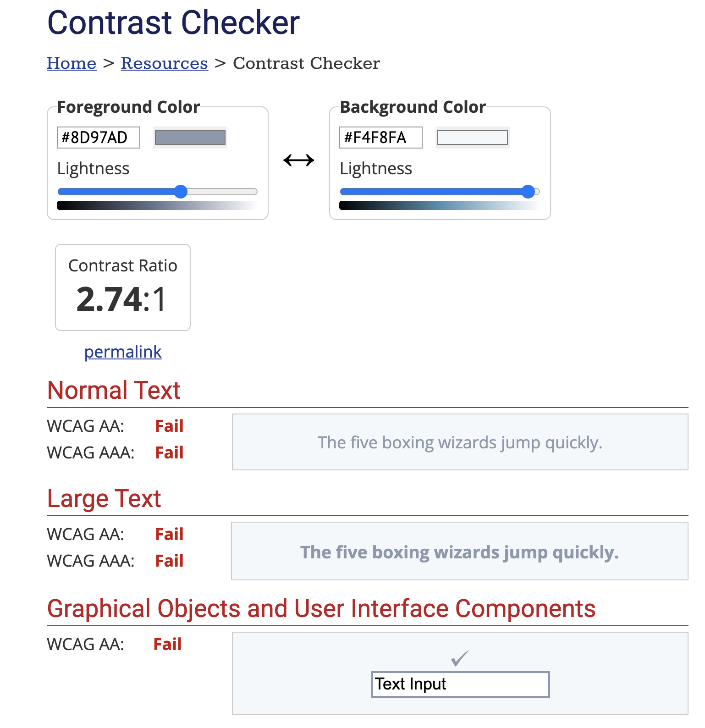This screenshot has height=728, width=705.
Task: Click the Graphical Objects section heading
Action: (x=321, y=609)
